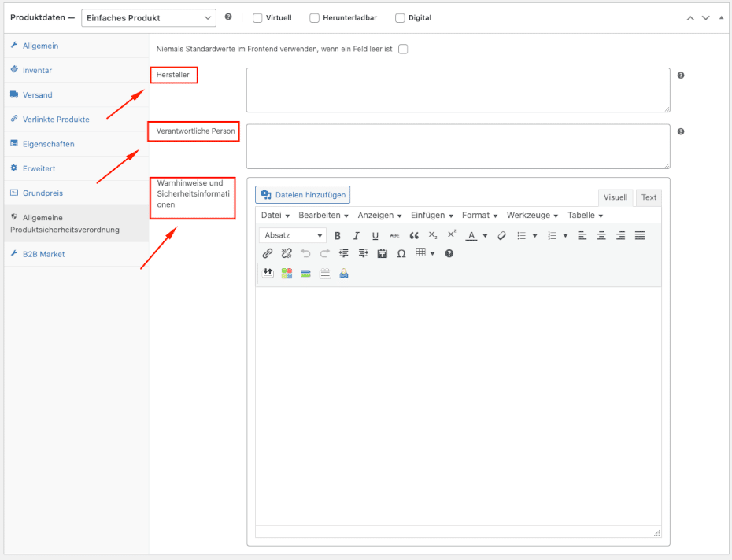Click the lined notepad shortcode icon

pyautogui.click(x=325, y=274)
